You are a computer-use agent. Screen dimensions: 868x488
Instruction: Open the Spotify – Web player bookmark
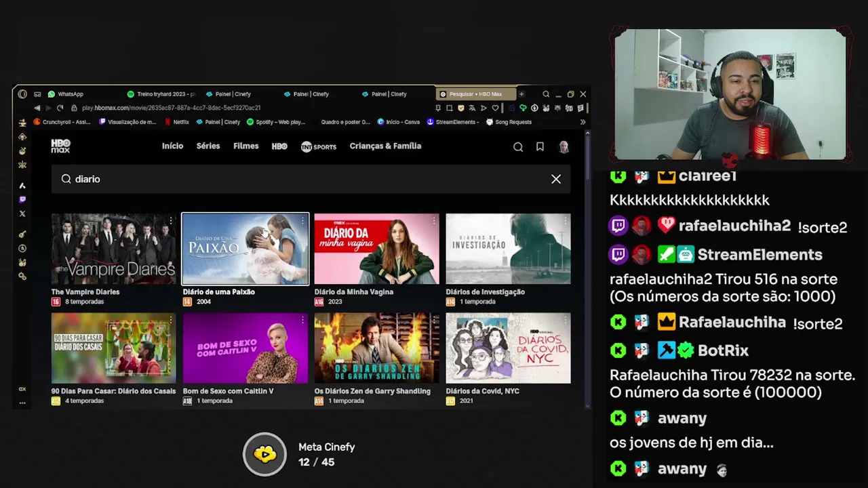point(276,122)
